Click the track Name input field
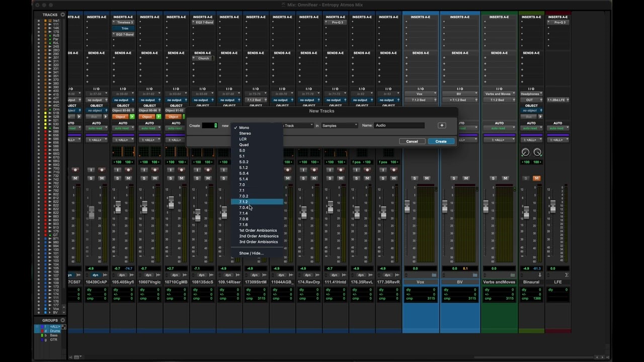The width and height of the screenshot is (644, 362). click(399, 125)
